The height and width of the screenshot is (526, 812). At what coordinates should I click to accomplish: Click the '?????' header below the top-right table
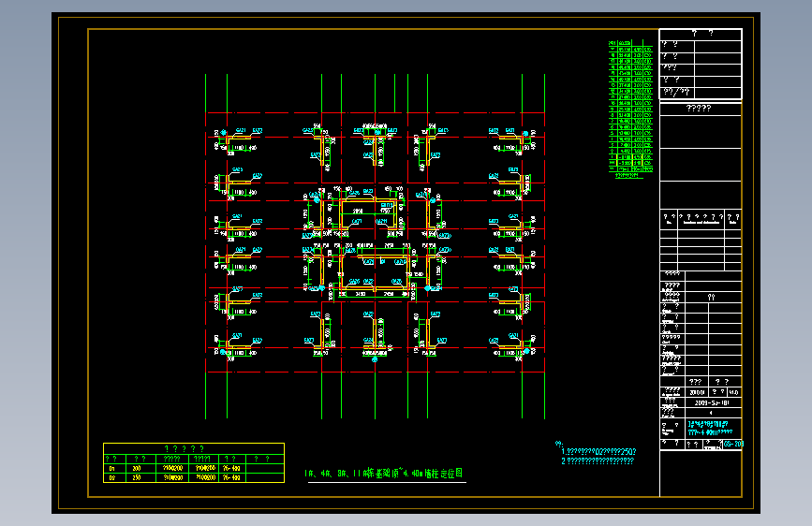click(x=698, y=109)
